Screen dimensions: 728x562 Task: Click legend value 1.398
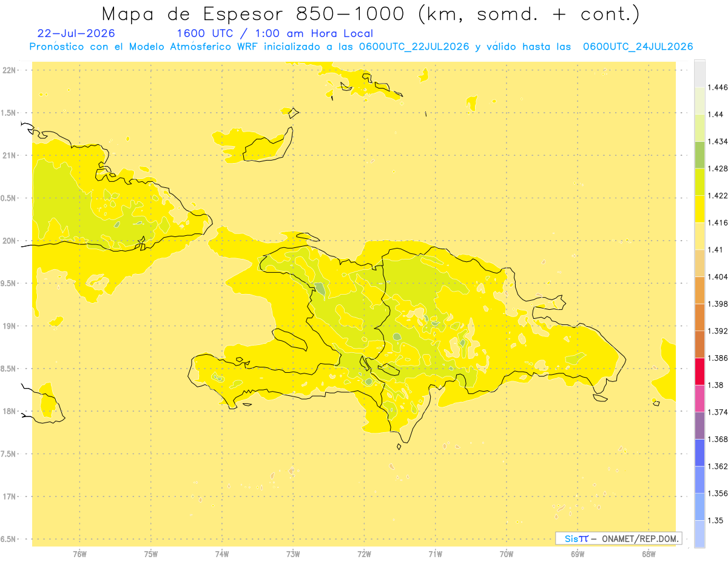pos(718,304)
